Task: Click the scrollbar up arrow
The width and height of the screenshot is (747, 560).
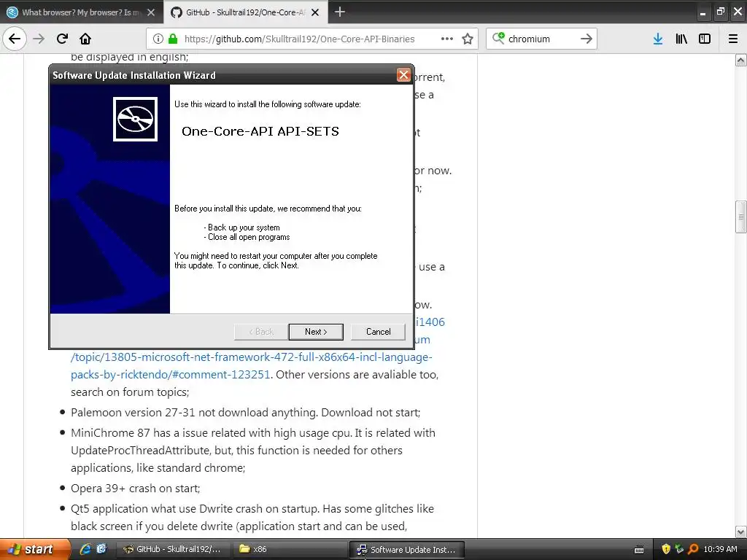Action: tap(741, 60)
